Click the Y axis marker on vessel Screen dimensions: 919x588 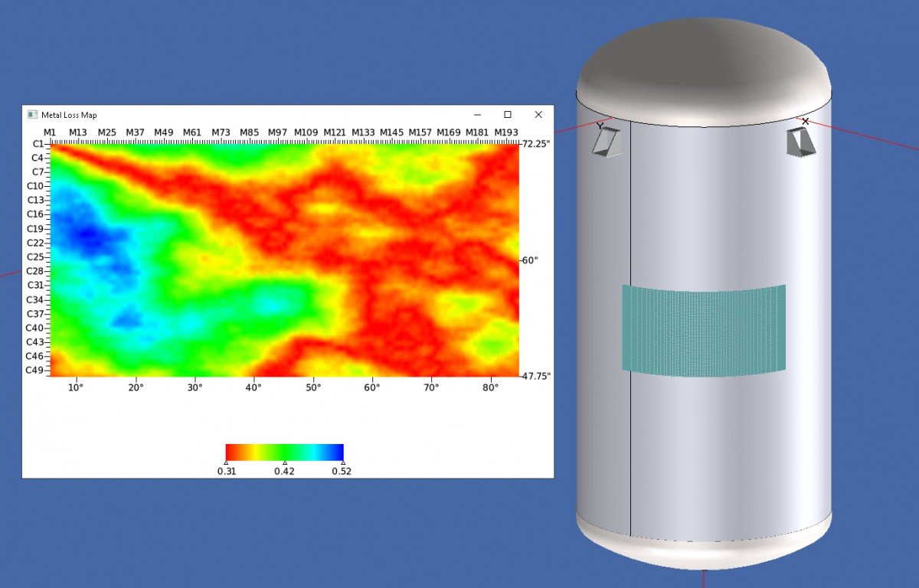[x=600, y=125]
